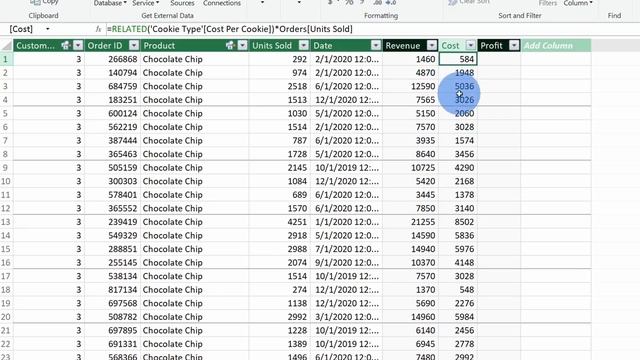
Task: Click the fx insert function icon
Action: (x=98, y=29)
